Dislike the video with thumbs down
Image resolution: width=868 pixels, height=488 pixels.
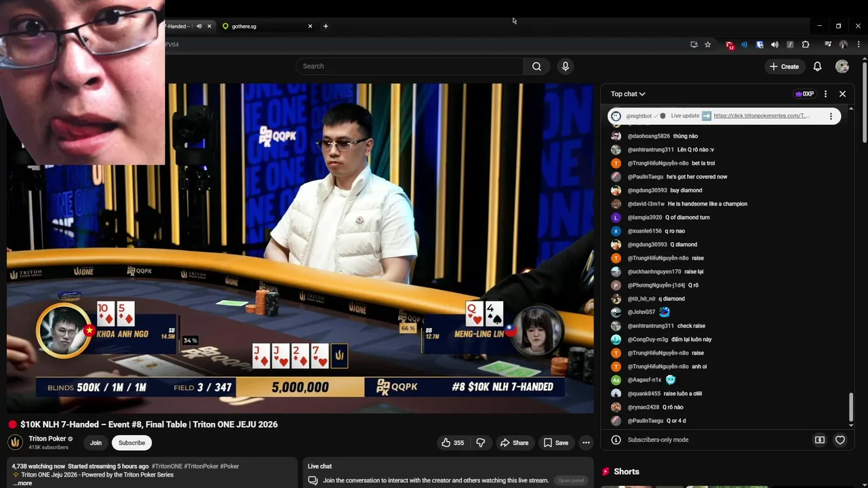click(x=481, y=443)
